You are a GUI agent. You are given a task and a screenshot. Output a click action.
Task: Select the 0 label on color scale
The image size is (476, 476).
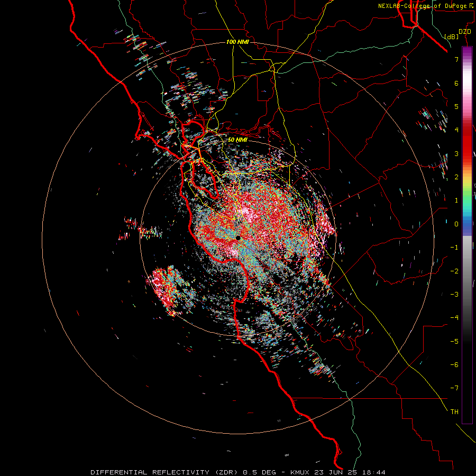point(456,224)
